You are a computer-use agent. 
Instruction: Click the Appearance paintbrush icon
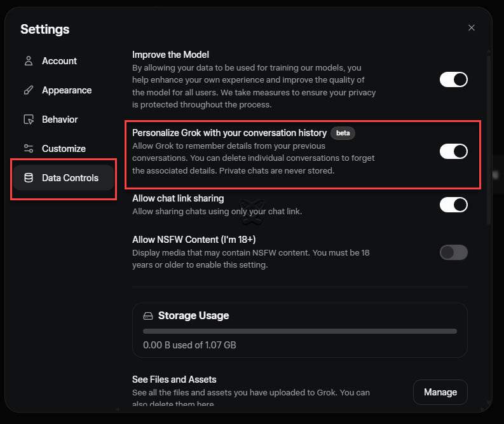tap(28, 90)
